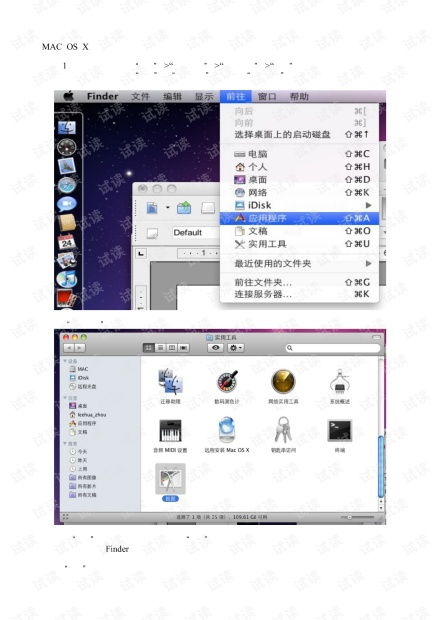Open the gear action dropdown in Finder toolbar

point(236,348)
